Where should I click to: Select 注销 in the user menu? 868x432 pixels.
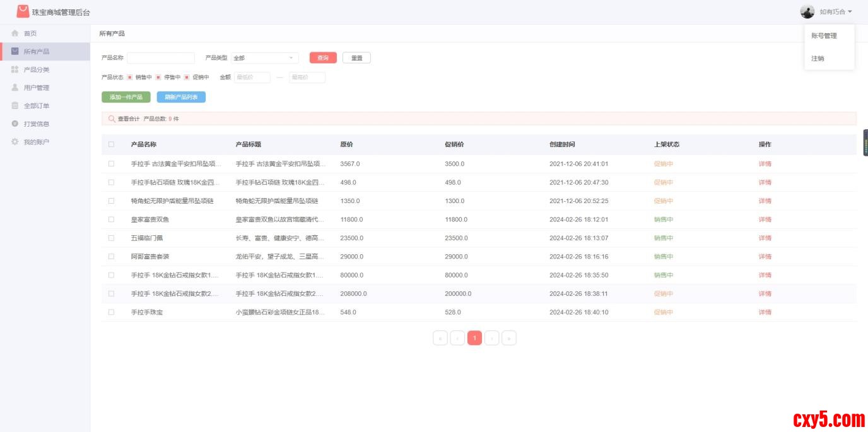click(x=818, y=59)
